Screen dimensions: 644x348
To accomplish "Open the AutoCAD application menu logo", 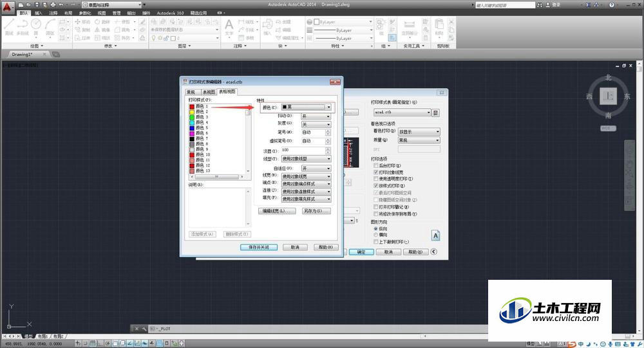I will click(8, 6).
